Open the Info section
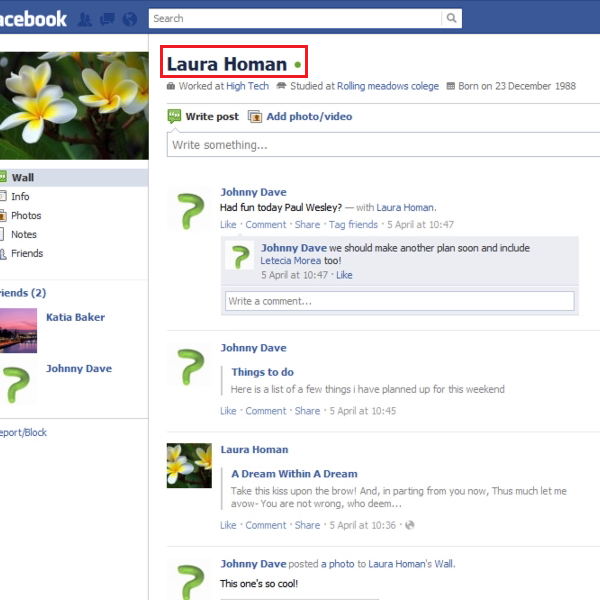The width and height of the screenshot is (600, 600). 20,196
